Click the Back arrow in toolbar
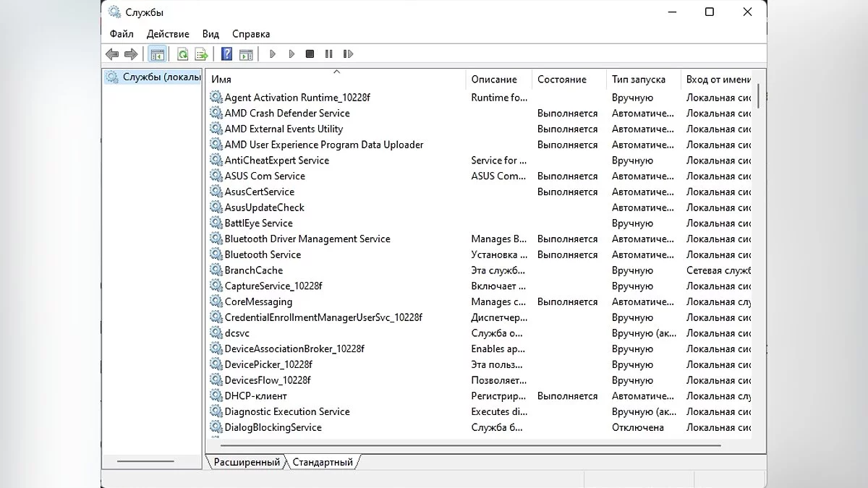Image resolution: width=868 pixels, height=488 pixels. pos(112,54)
